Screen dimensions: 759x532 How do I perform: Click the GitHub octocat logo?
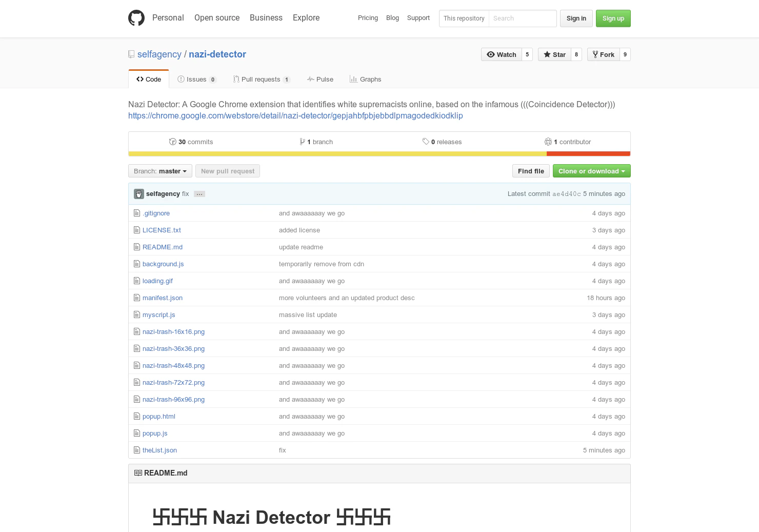point(136,17)
